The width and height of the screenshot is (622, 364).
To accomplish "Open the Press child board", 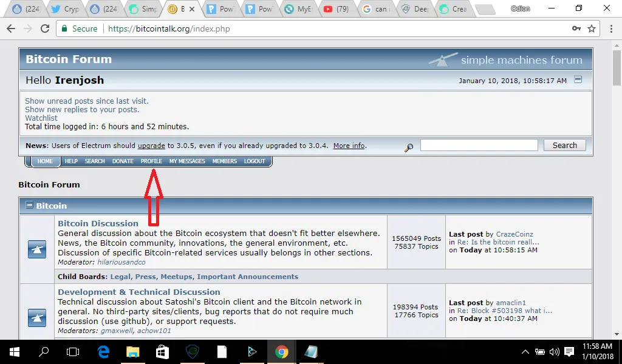I will click(146, 277).
